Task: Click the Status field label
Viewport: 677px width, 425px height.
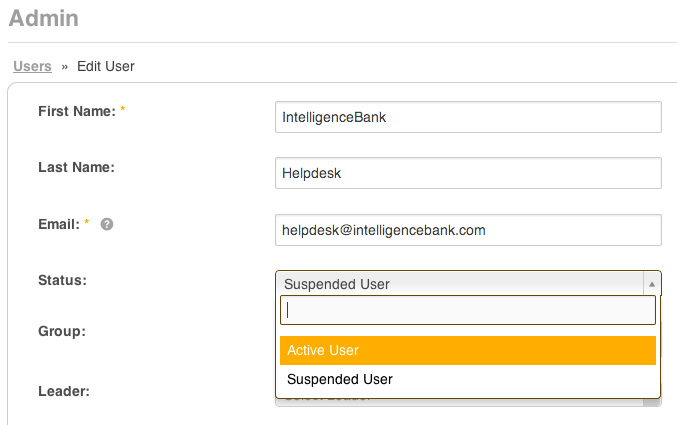Action: click(x=62, y=280)
